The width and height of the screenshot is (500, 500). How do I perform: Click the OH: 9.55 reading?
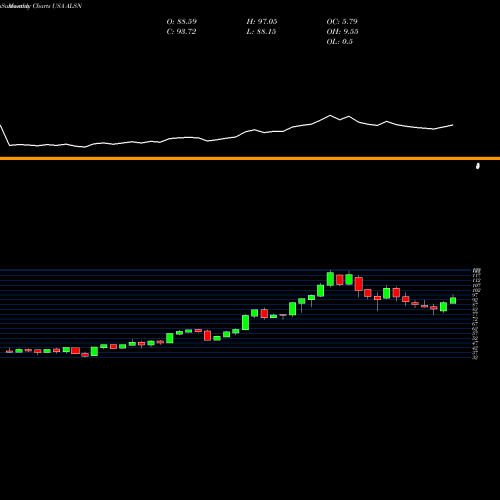[342, 32]
